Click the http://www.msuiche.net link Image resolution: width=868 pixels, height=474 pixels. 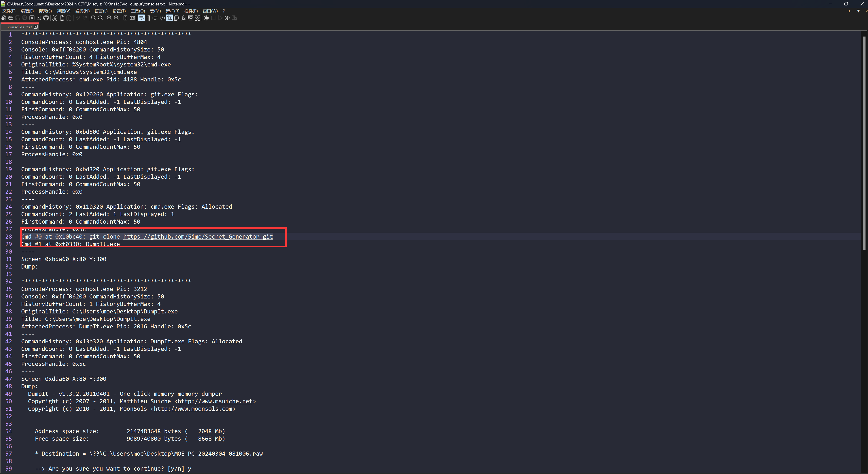[x=215, y=401]
